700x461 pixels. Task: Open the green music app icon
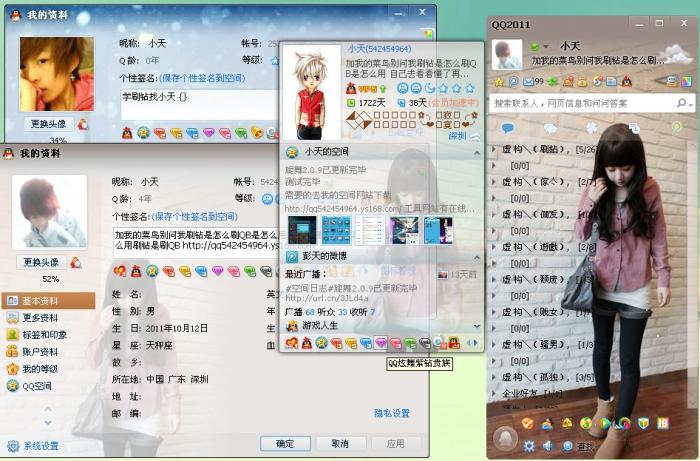coord(585,423)
